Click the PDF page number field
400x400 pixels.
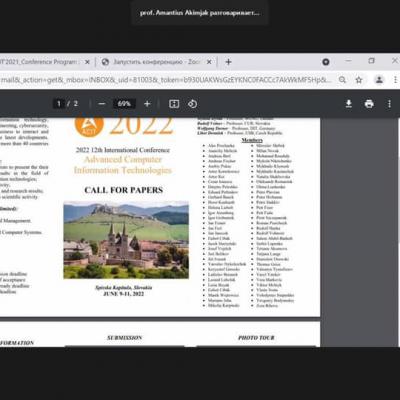[x=59, y=104]
